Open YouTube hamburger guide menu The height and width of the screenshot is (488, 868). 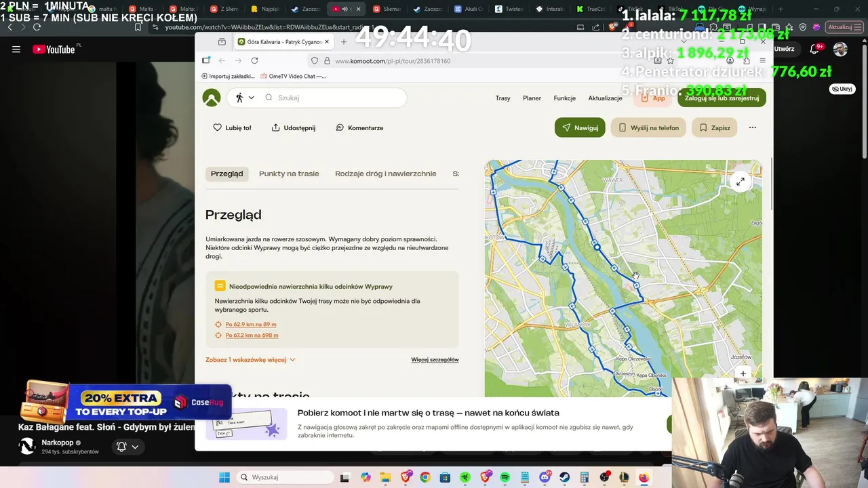[16, 49]
